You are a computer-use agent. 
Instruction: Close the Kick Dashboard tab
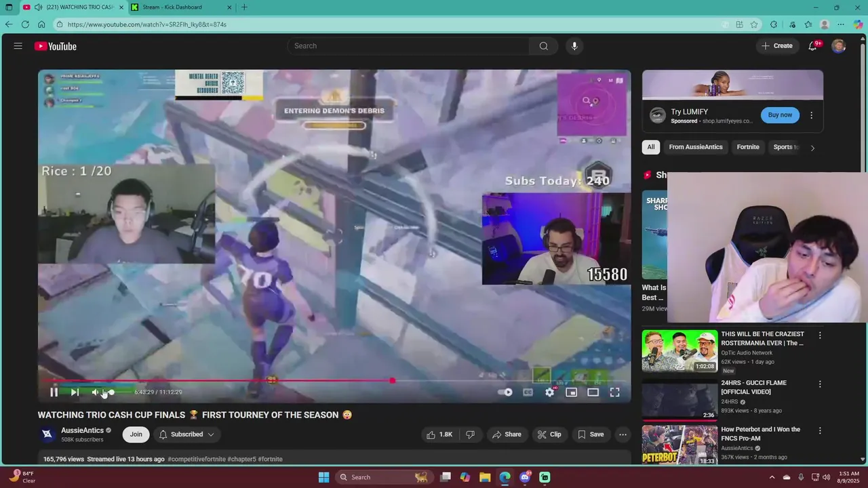point(229,7)
